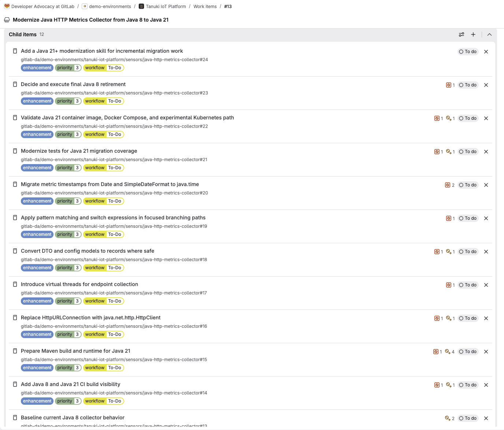Open 'Add Java 8 and Java 21 CI build visibility' issue

(x=71, y=384)
